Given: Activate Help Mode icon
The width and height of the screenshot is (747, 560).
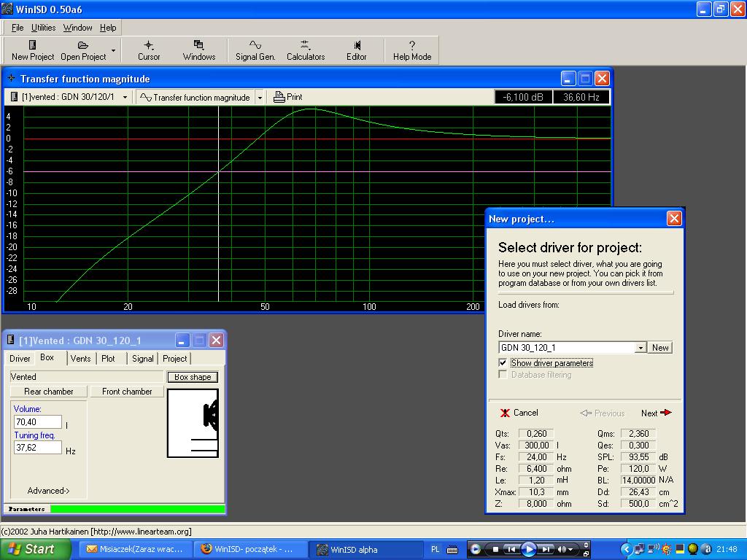Looking at the screenshot, I should point(412,50).
